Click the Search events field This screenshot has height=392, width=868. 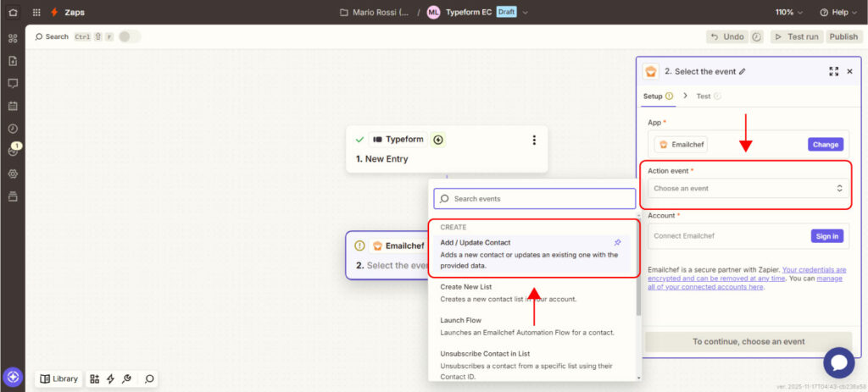point(535,198)
